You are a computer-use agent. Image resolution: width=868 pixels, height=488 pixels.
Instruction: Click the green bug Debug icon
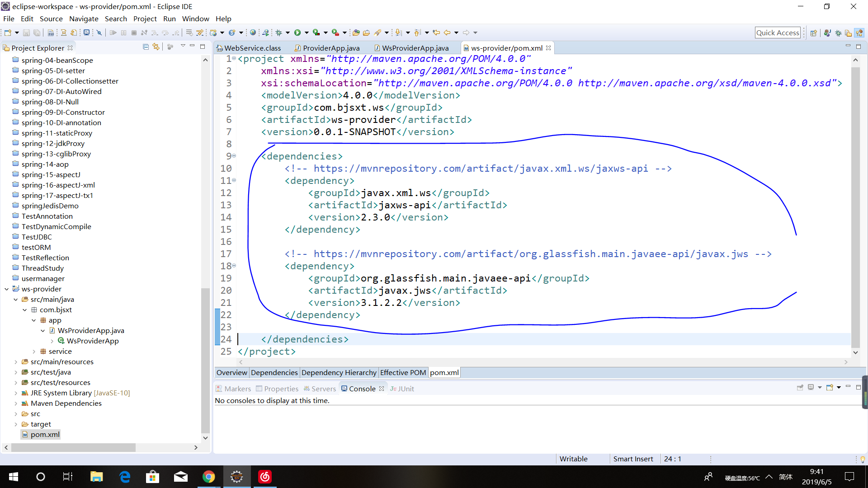tap(279, 33)
